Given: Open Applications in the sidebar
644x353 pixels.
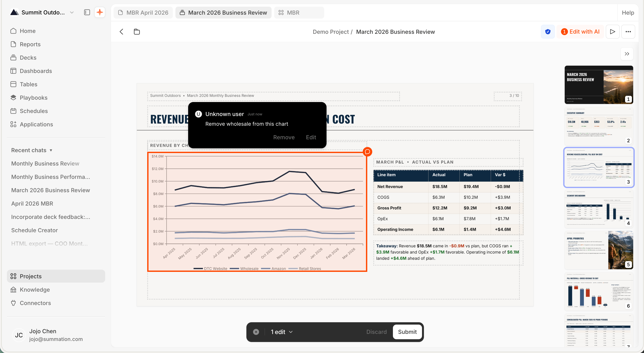Looking at the screenshot, I should click(56, 124).
